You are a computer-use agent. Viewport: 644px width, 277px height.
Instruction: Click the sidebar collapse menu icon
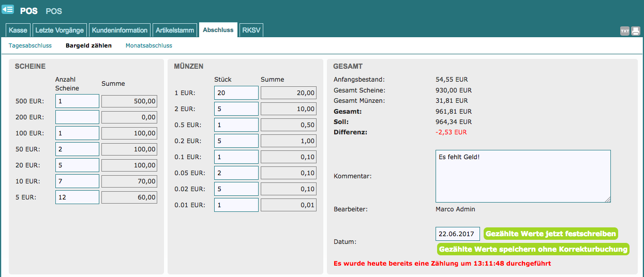pyautogui.click(x=8, y=9)
